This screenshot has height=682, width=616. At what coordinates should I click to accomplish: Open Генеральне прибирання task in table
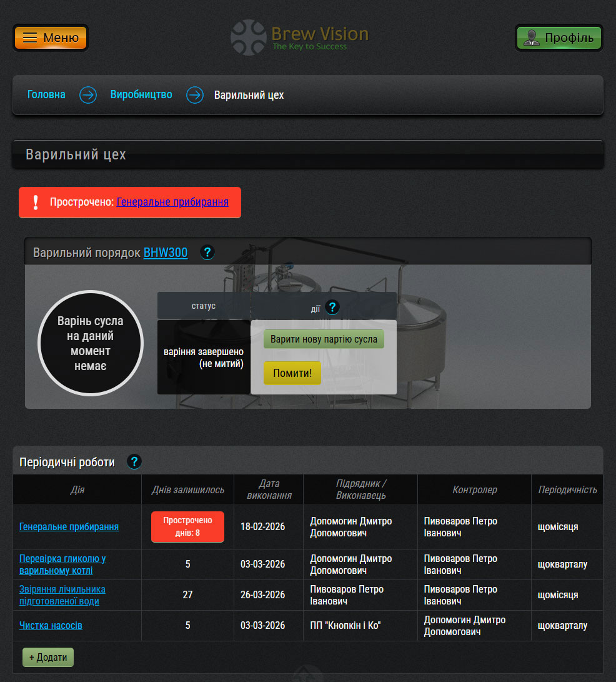[69, 526]
